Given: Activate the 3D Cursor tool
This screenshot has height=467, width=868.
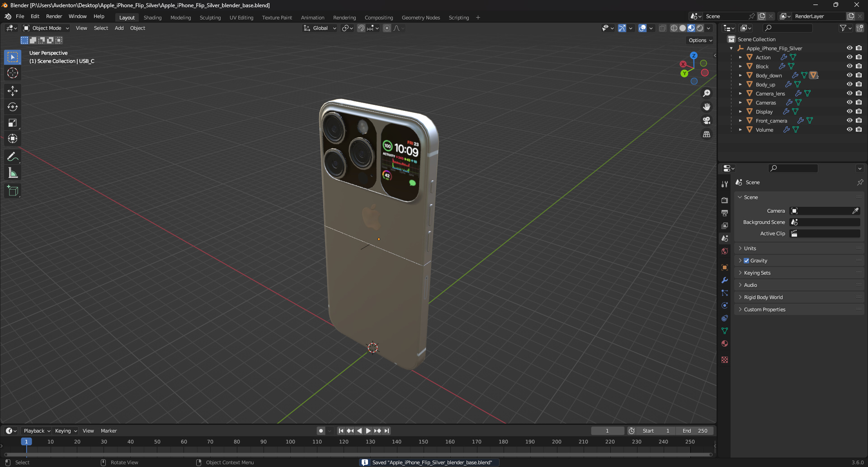Looking at the screenshot, I should pyautogui.click(x=13, y=73).
